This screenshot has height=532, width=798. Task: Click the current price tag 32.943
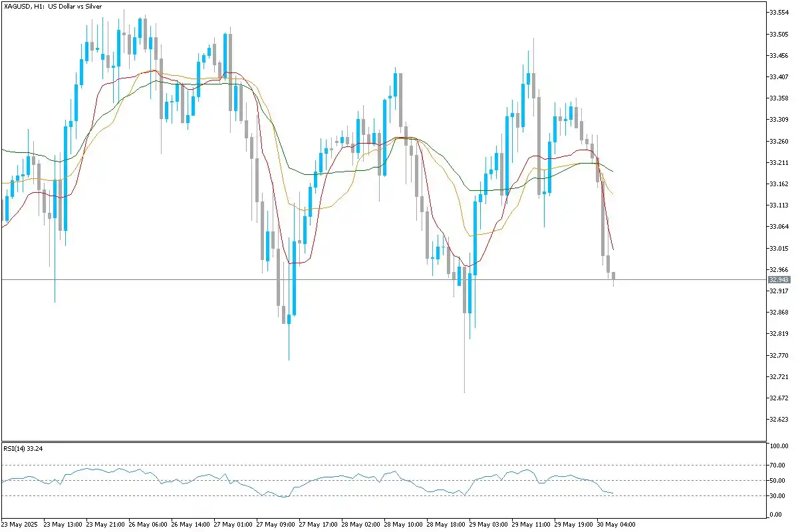pos(779,280)
